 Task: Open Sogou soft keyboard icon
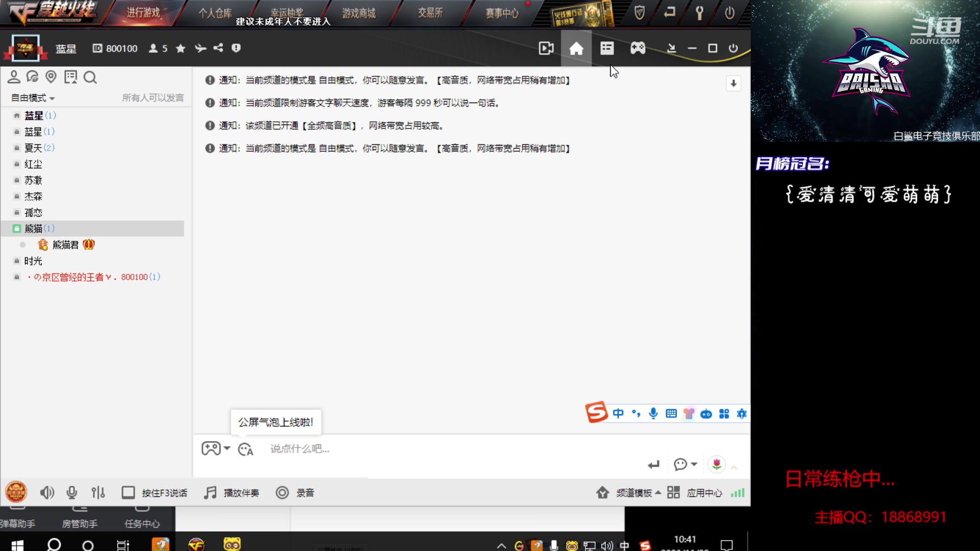671,414
